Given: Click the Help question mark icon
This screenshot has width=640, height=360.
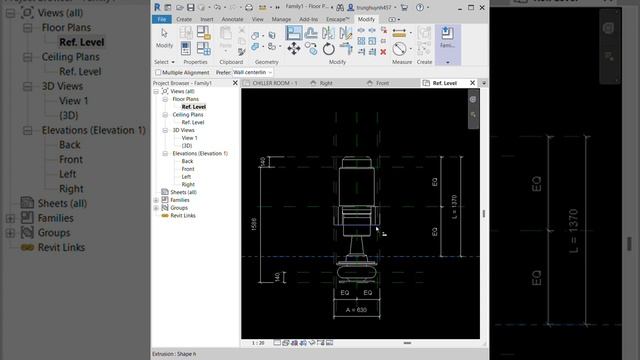Looking at the screenshot, I should [420, 7].
